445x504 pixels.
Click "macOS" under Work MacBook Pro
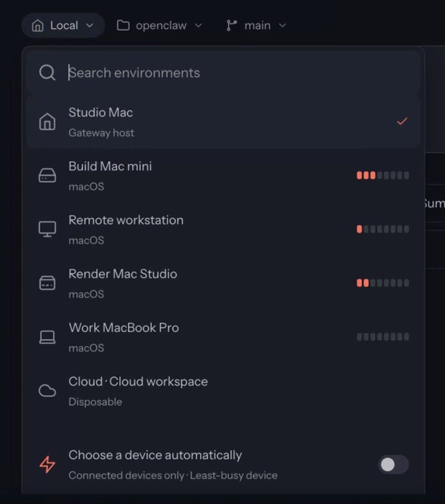(x=86, y=348)
